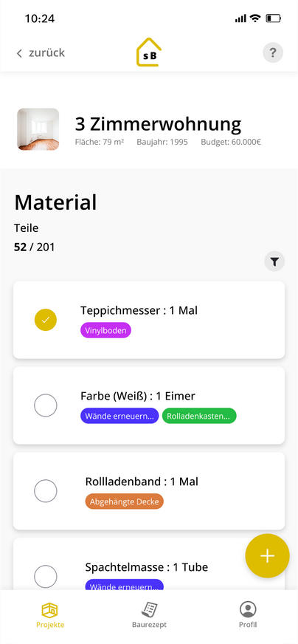Open the help question mark icon
This screenshot has height=644, width=298.
point(272,52)
